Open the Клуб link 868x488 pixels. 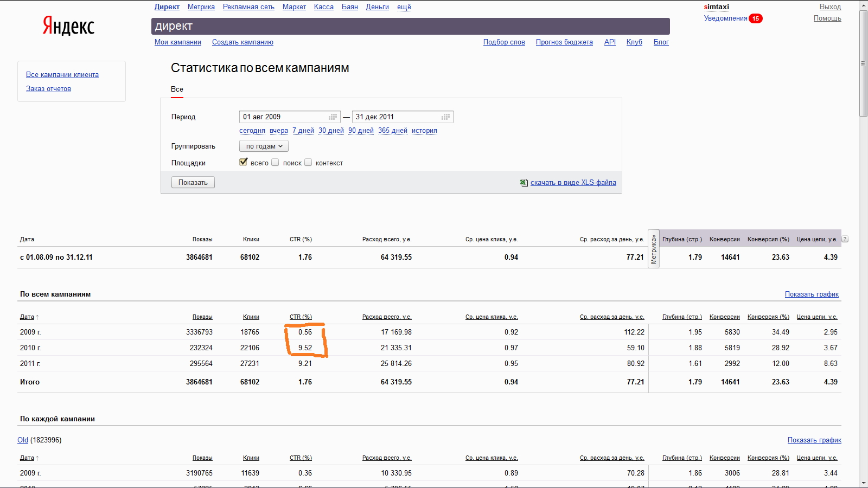[634, 42]
